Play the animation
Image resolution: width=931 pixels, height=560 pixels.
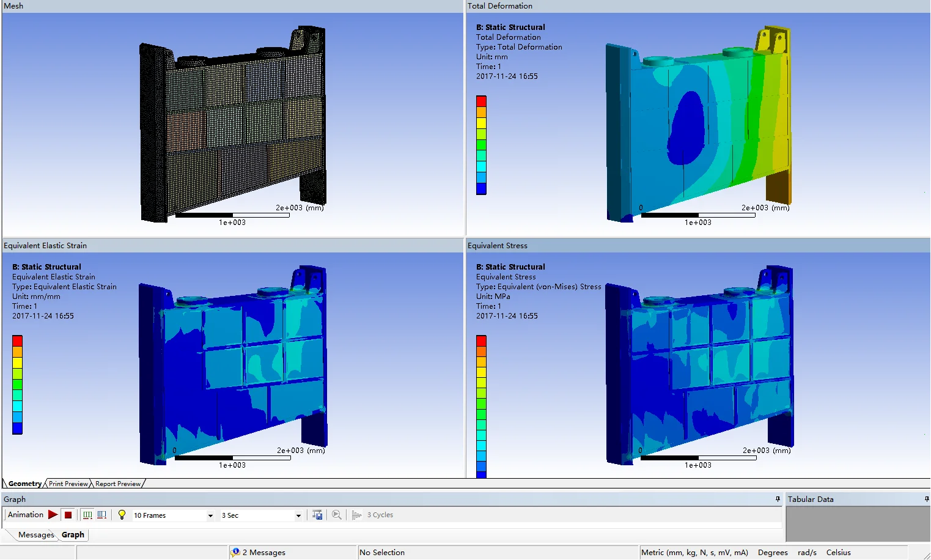[x=53, y=515]
